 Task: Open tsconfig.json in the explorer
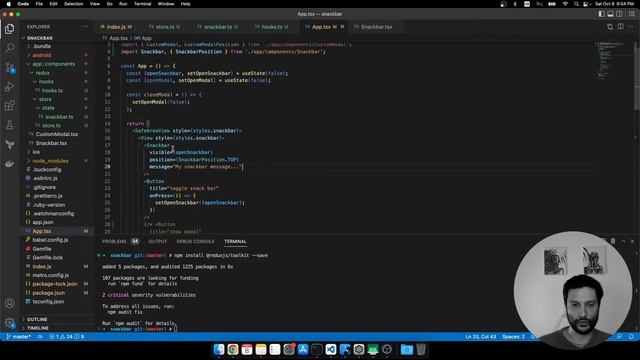[48, 302]
